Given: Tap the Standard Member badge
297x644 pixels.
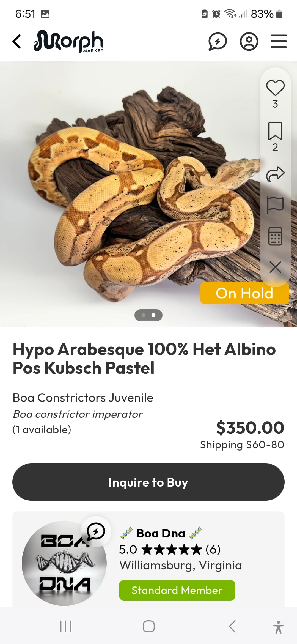Looking at the screenshot, I should 177,590.
